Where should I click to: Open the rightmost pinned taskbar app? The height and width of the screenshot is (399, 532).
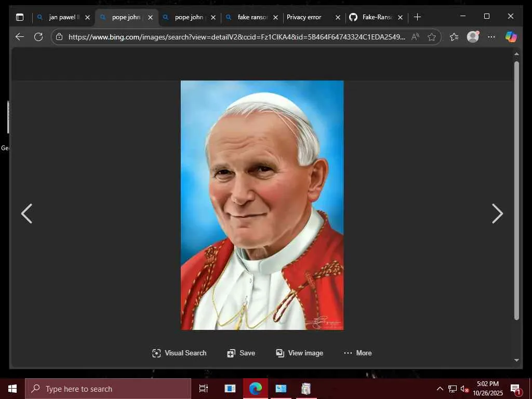tap(306, 389)
